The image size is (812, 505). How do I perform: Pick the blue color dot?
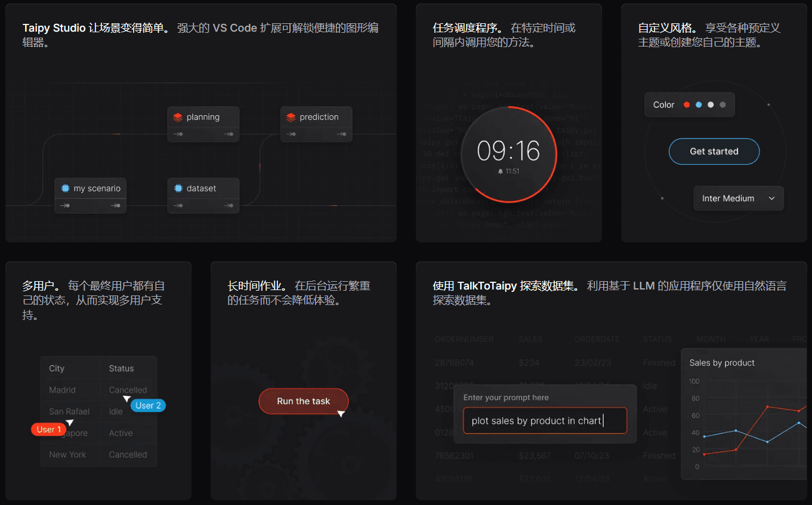click(699, 104)
